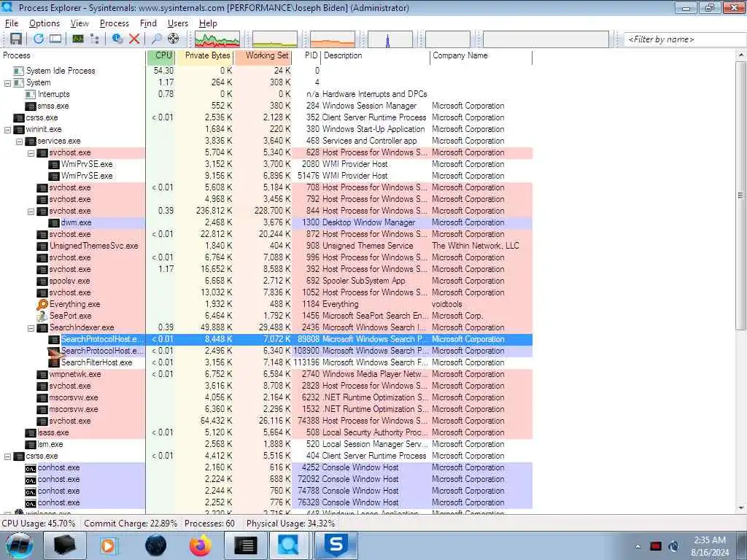Open the File menu
This screenshot has height=560, width=747.
point(12,23)
